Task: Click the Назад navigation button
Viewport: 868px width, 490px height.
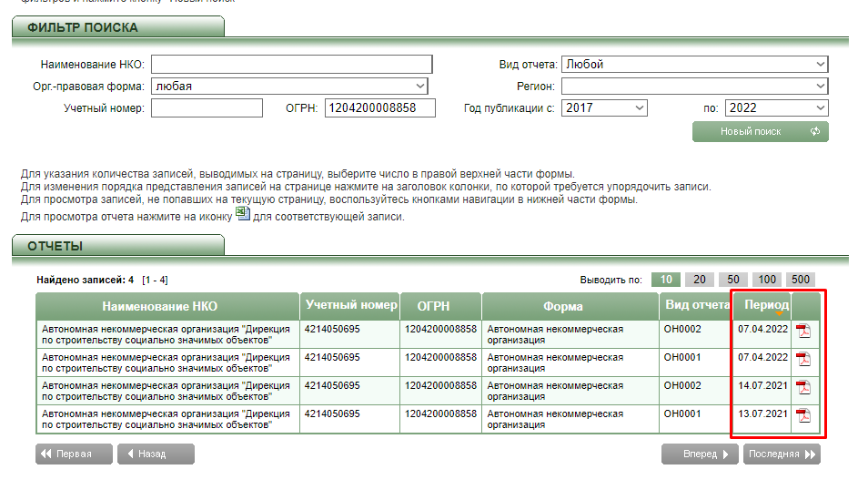Action: click(x=156, y=454)
